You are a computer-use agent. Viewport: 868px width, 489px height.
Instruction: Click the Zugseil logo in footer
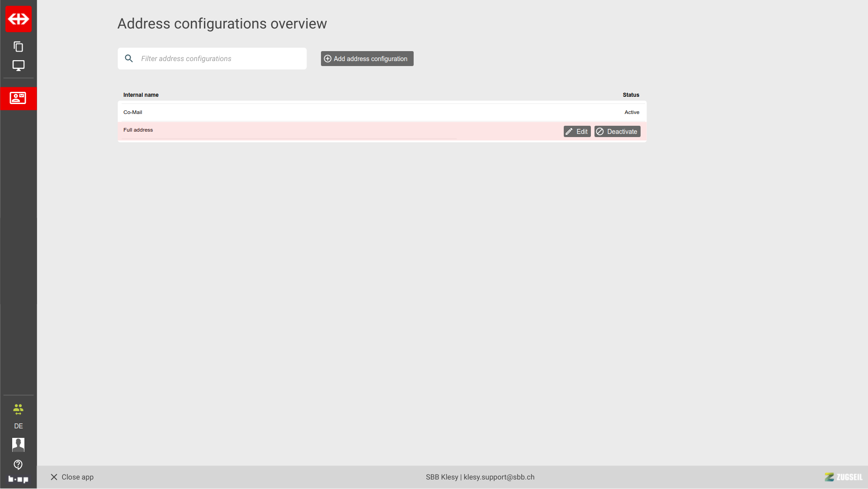click(x=843, y=477)
